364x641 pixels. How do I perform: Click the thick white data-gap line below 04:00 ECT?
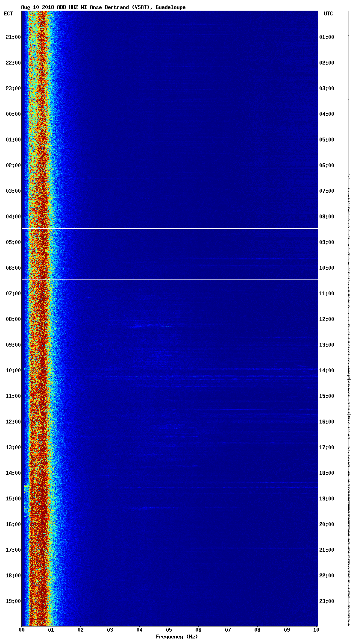point(170,229)
